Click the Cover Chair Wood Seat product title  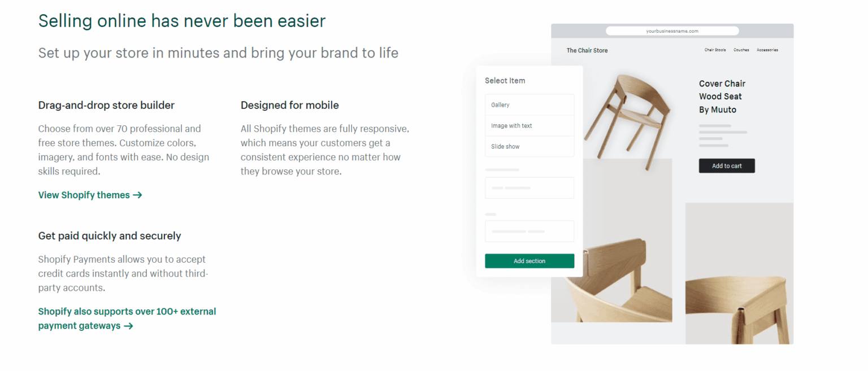click(x=722, y=97)
